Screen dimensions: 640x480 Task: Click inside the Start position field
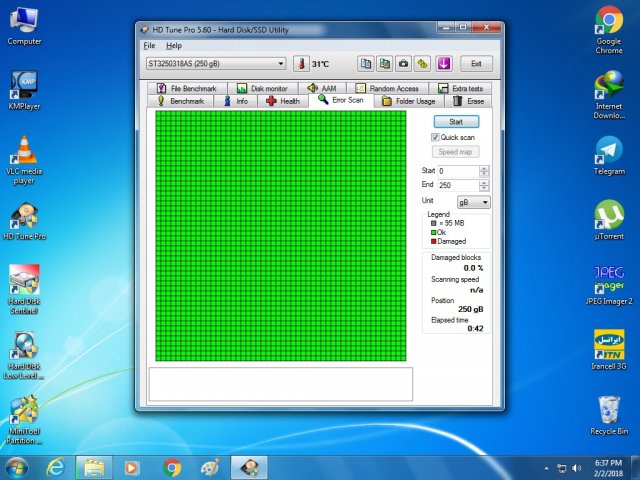[x=457, y=171]
